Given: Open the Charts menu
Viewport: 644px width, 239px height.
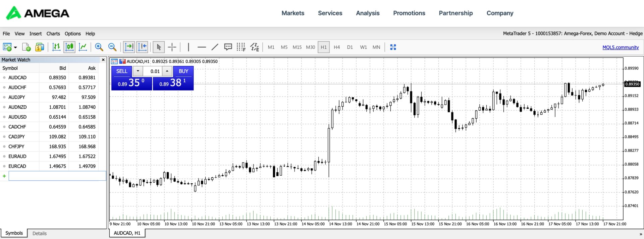Looking at the screenshot, I should 53,34.
